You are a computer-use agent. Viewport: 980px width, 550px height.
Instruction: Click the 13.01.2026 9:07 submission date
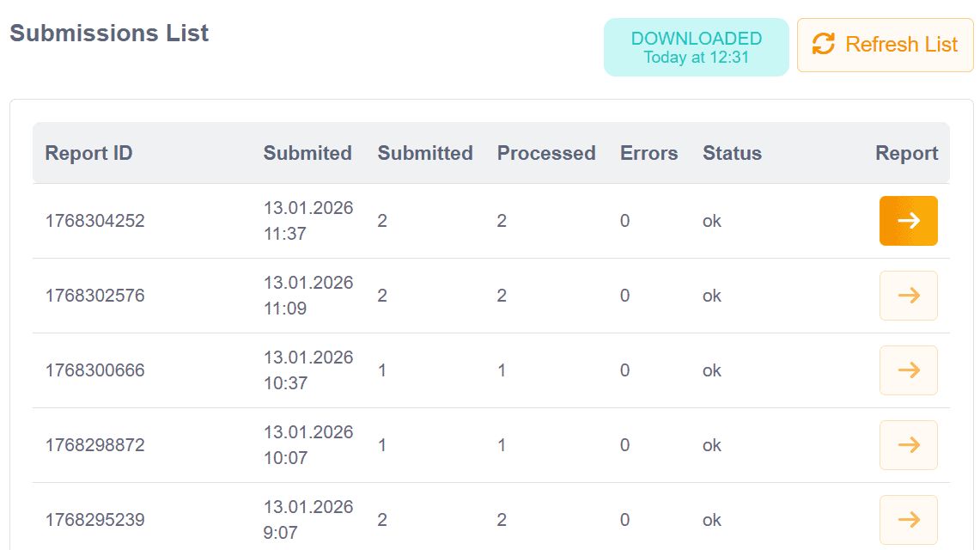[x=307, y=520]
